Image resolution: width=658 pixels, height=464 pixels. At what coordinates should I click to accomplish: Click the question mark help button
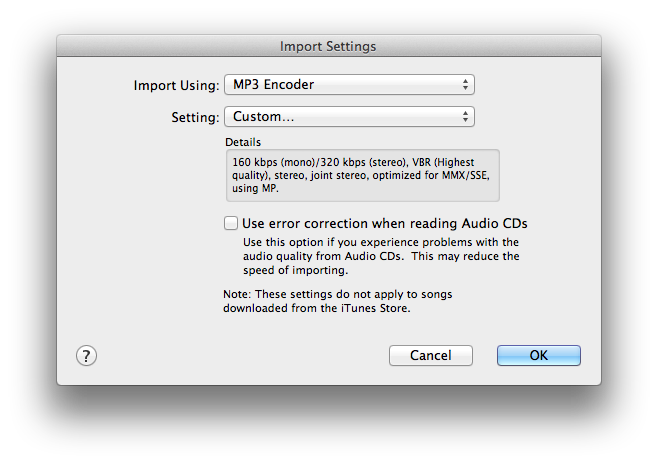(x=86, y=355)
